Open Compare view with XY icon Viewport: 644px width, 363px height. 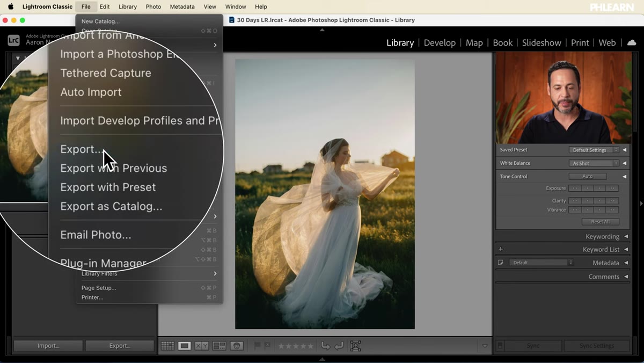tap(202, 346)
